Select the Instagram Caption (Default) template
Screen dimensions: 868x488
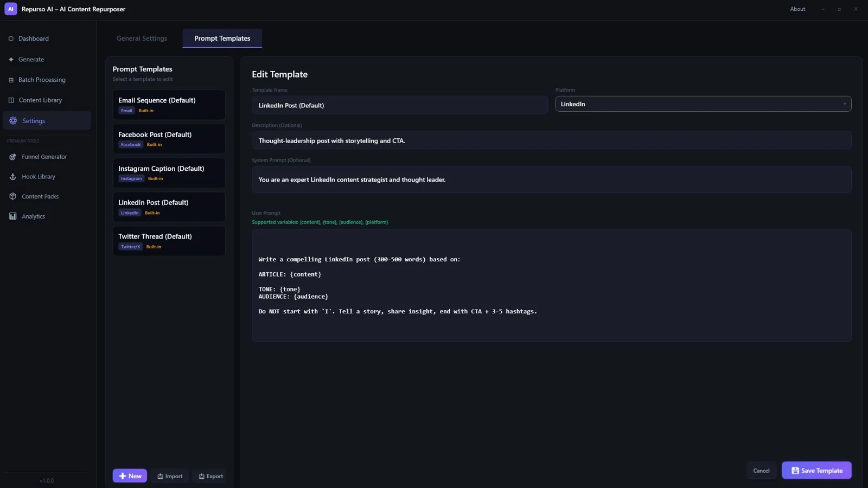169,173
